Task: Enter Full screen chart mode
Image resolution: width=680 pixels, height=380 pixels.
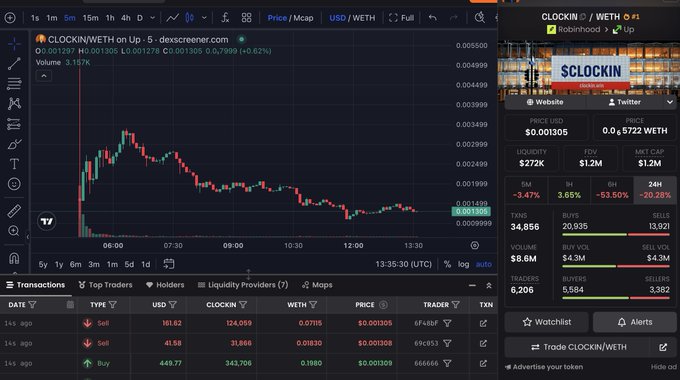Action: click(x=402, y=18)
